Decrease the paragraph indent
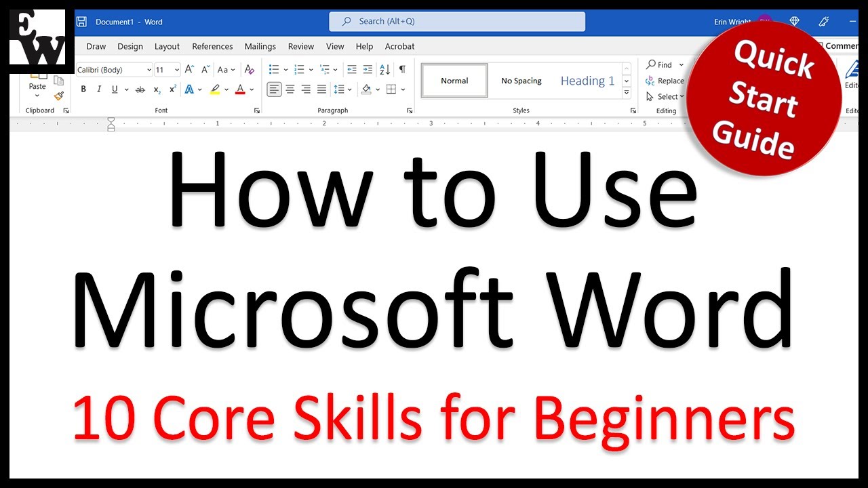 pos(351,69)
